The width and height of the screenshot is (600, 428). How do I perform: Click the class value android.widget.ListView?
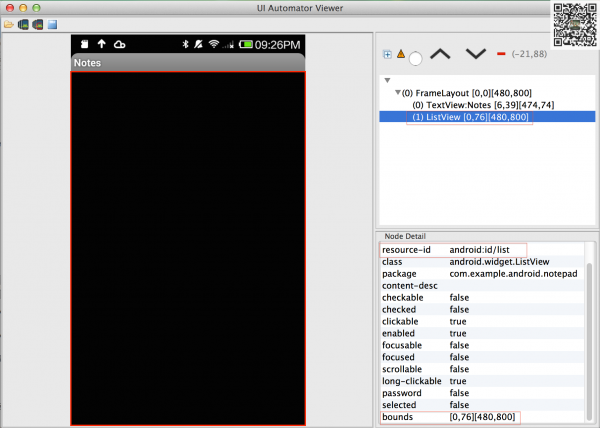pyautogui.click(x=499, y=262)
